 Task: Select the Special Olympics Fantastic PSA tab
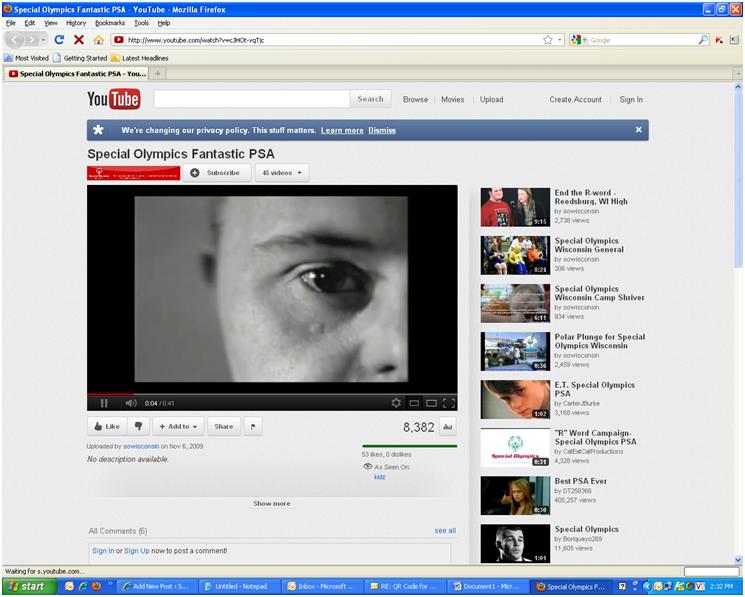pos(76,74)
